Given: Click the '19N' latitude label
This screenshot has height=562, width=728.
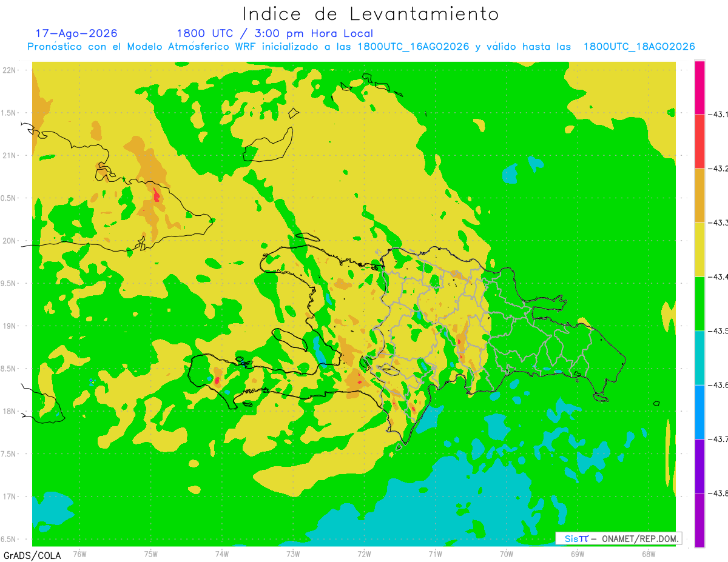Looking at the screenshot, I should (10, 326).
